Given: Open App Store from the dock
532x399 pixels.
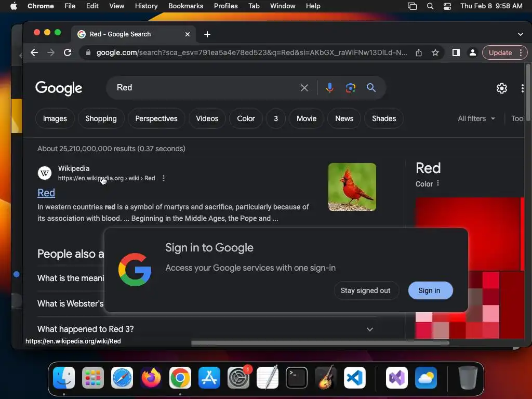Looking at the screenshot, I should click(209, 378).
